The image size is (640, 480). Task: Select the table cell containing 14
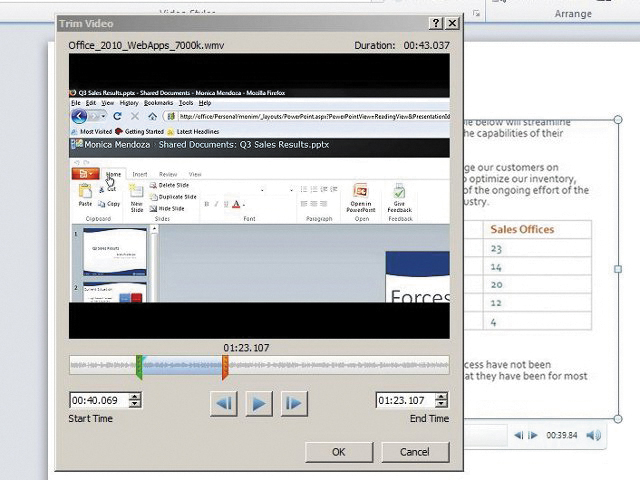[537, 266]
